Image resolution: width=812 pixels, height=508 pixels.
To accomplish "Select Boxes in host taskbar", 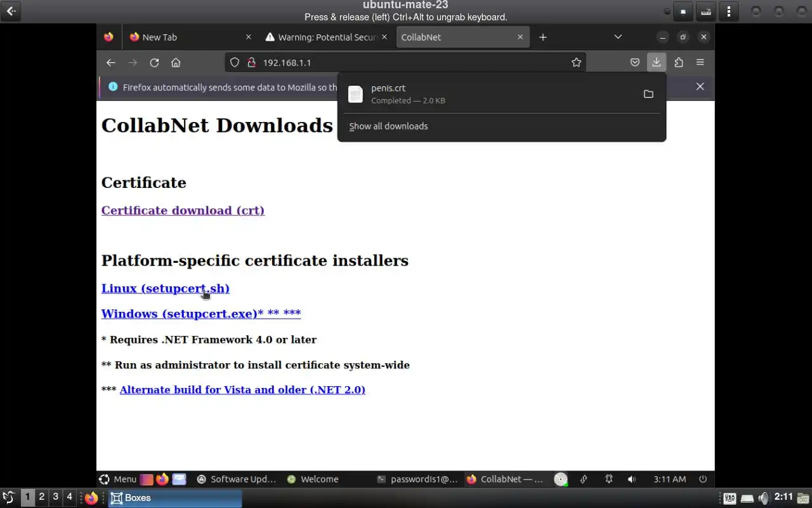I will click(175, 498).
